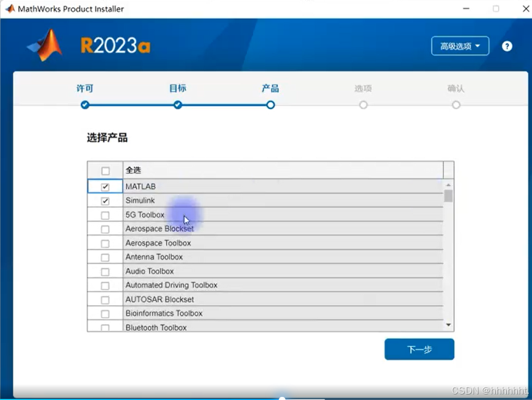Select the 选项 step label
This screenshot has height=400, width=532.
click(363, 88)
